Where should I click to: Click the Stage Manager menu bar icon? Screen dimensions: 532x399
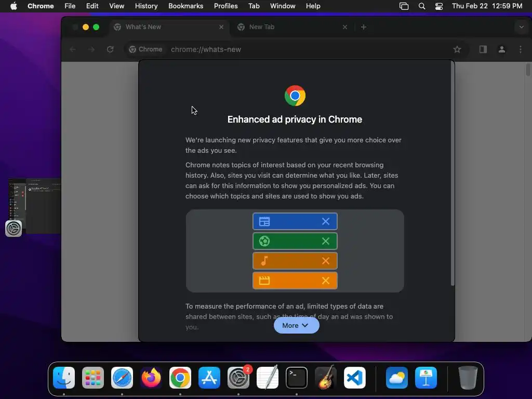404,6
